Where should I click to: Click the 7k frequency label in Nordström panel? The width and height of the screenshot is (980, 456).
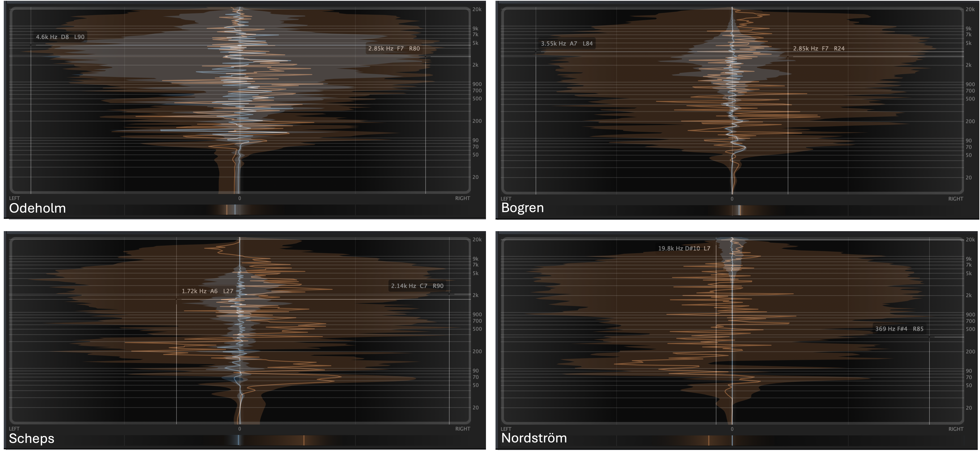[x=969, y=265]
